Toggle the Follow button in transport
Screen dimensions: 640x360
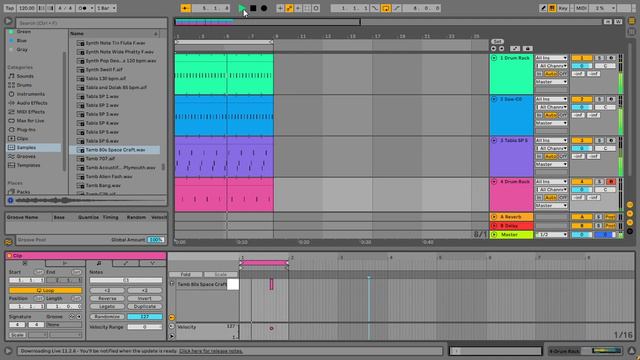[186, 8]
